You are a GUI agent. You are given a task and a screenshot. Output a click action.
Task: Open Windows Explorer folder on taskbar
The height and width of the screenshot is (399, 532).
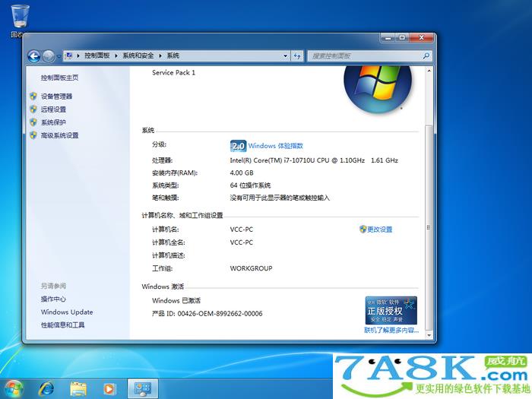[78, 389]
